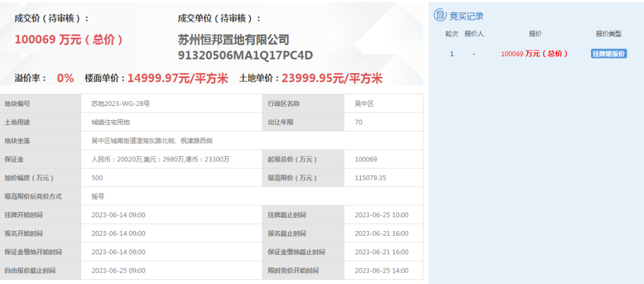Click the 土地用途 label cell

41,122
